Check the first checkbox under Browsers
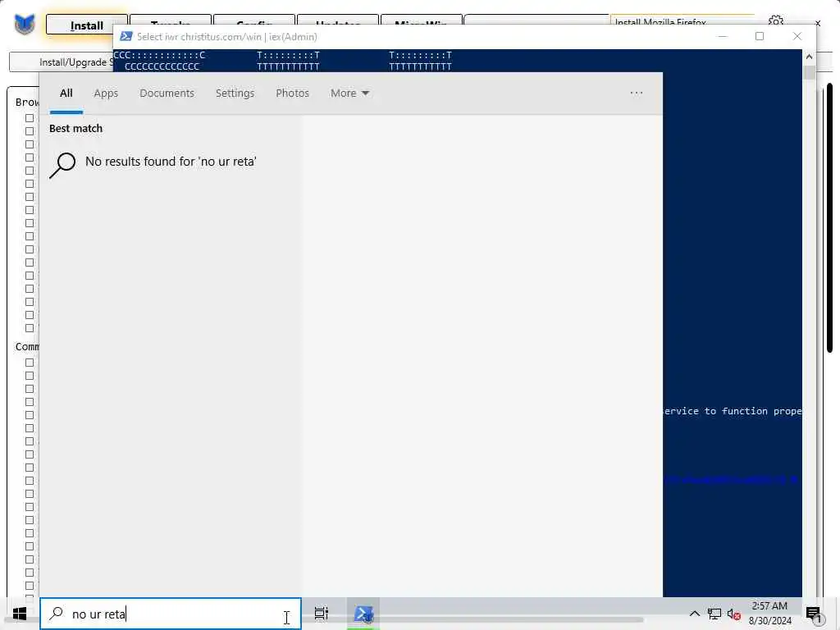Screen dimensions: 840x630 click(30, 118)
